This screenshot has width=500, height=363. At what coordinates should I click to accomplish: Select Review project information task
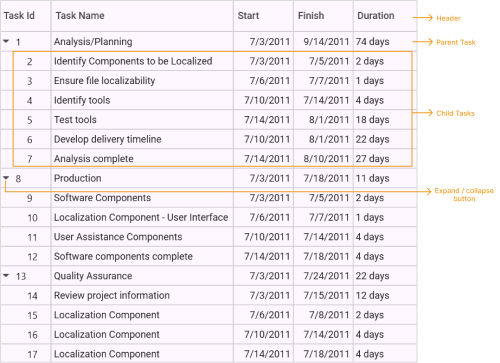click(x=112, y=295)
